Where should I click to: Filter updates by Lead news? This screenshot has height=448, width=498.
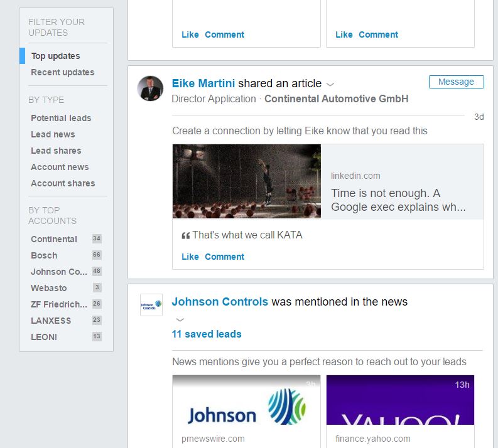[53, 134]
